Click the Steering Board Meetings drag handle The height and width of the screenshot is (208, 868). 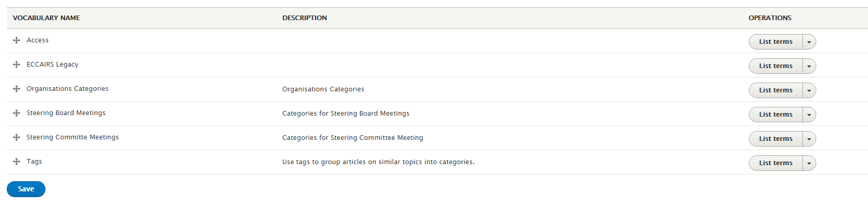coord(17,113)
